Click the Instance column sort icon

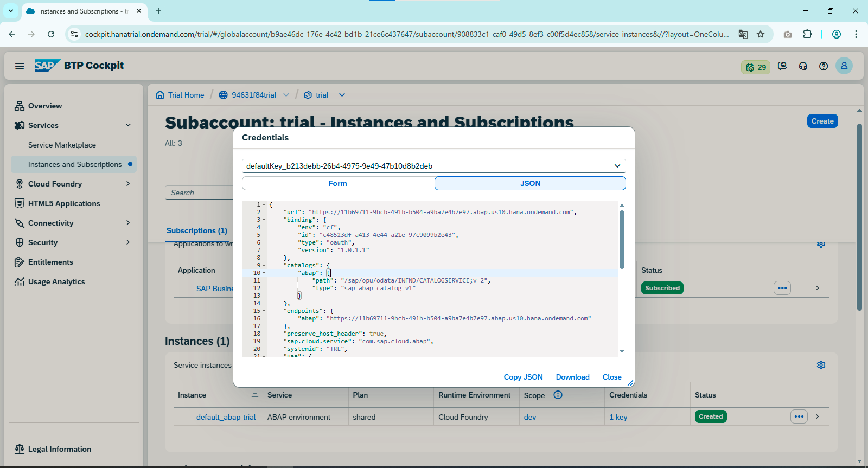255,395
